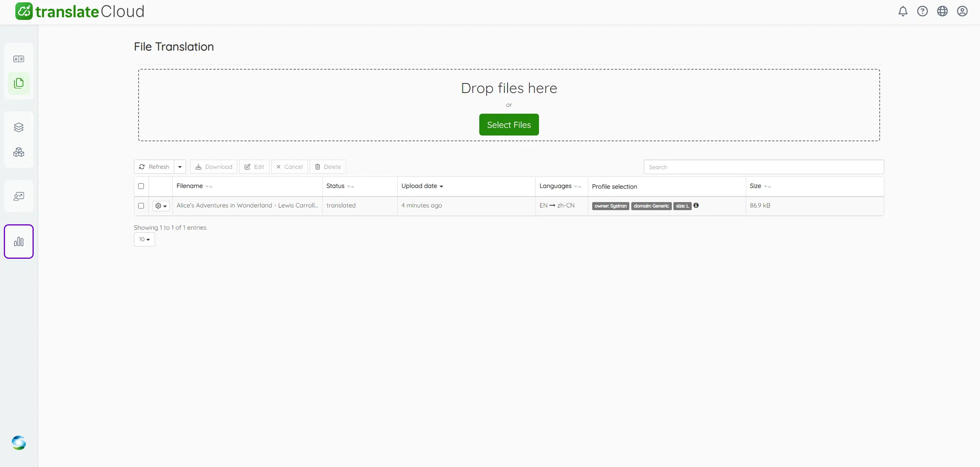
Task: Open the statistics bar chart icon
Action: 18,242
